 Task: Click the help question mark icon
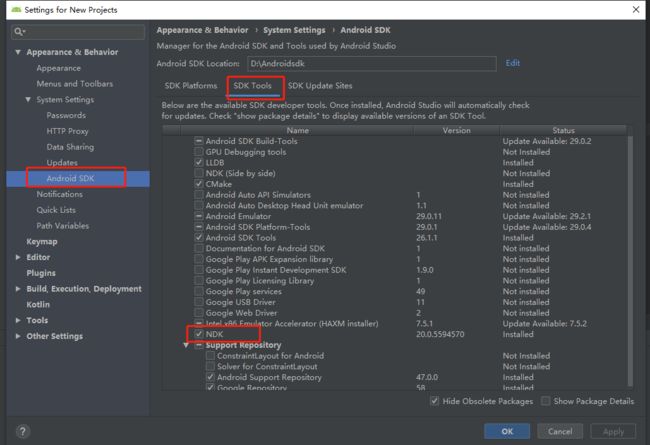pyautogui.click(x=23, y=431)
